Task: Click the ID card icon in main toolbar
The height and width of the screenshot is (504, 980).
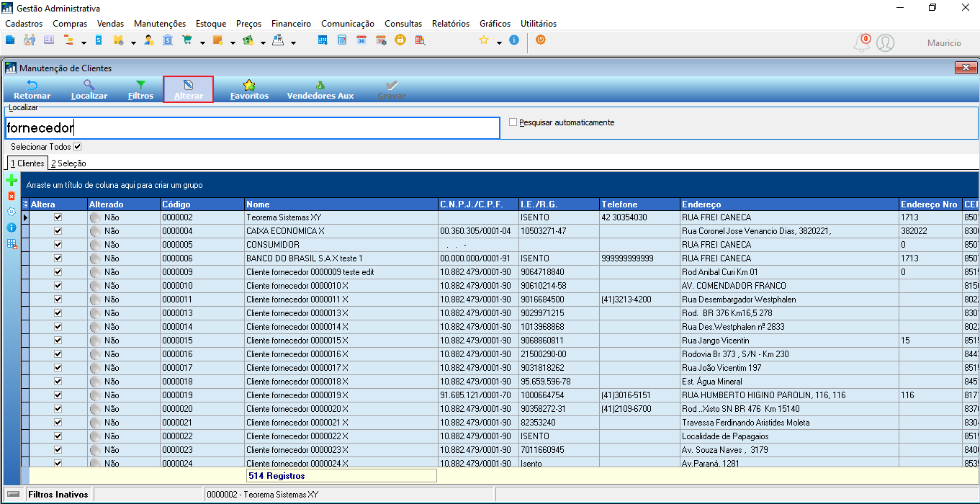Action: tap(49, 40)
